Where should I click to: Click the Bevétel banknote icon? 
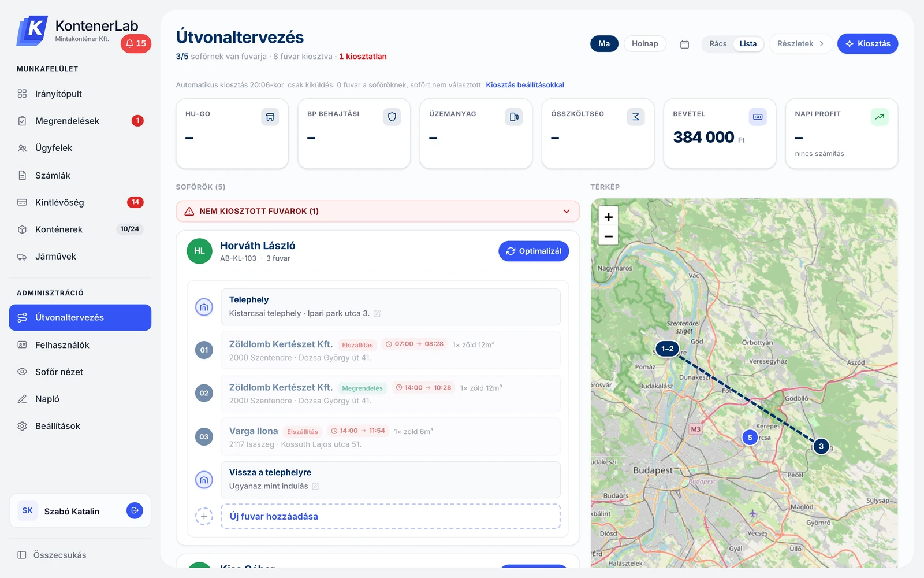(758, 117)
